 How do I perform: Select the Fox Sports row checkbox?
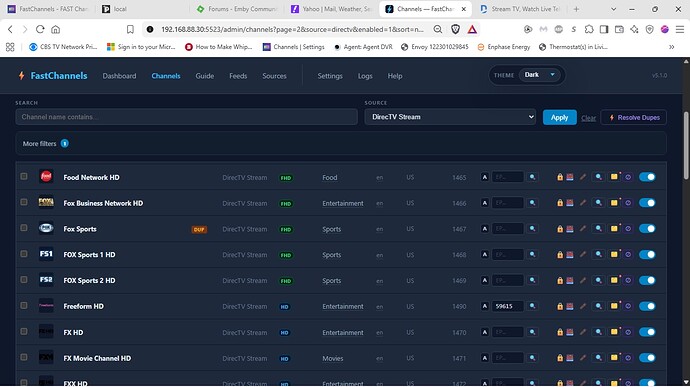[x=24, y=228]
